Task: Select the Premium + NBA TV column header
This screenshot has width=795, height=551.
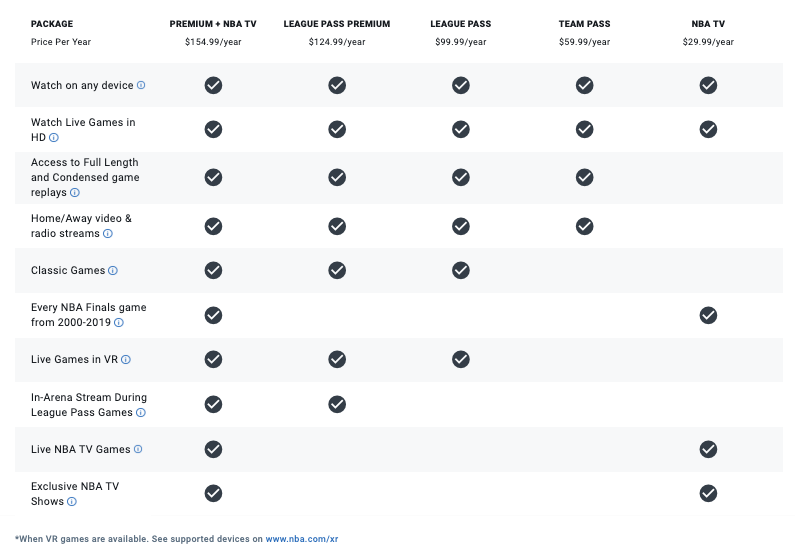Action: 213,24
